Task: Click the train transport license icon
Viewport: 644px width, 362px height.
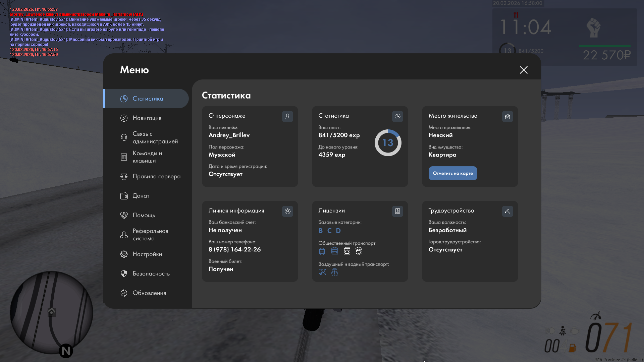Action: (347, 251)
